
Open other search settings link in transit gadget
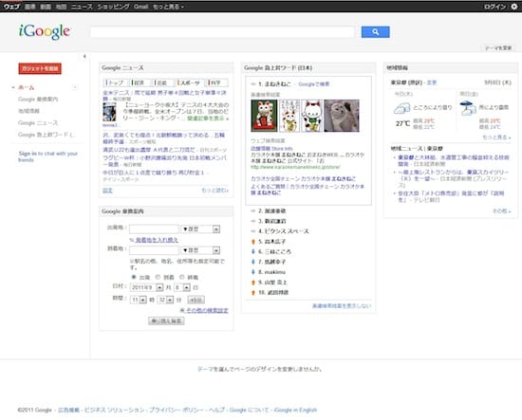pos(207,310)
